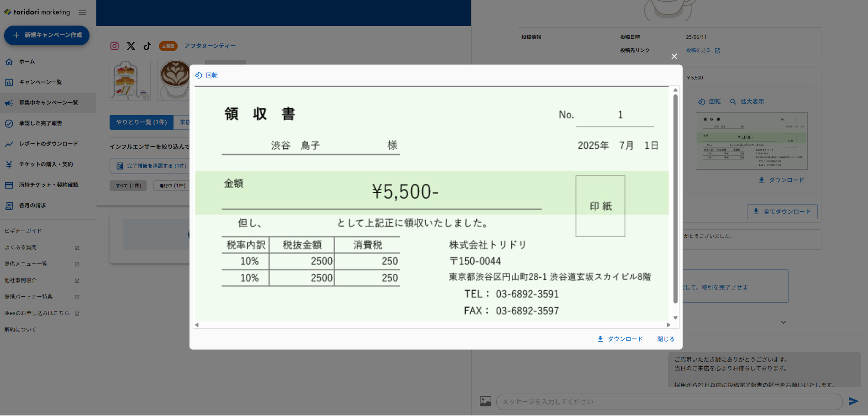This screenshot has height=416, width=868.
Task: Select the TikTok icon
Action: [x=147, y=46]
